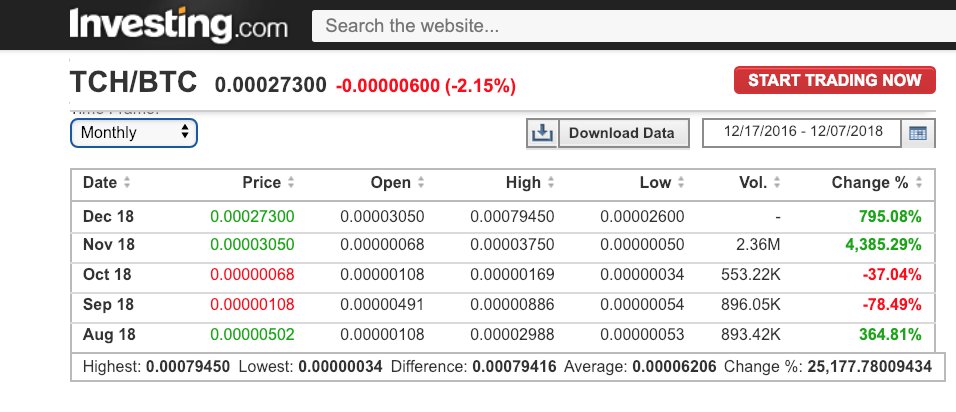Image resolution: width=956 pixels, height=412 pixels.
Task: Click Sep 18 open 0.00000491
Action: (382, 305)
